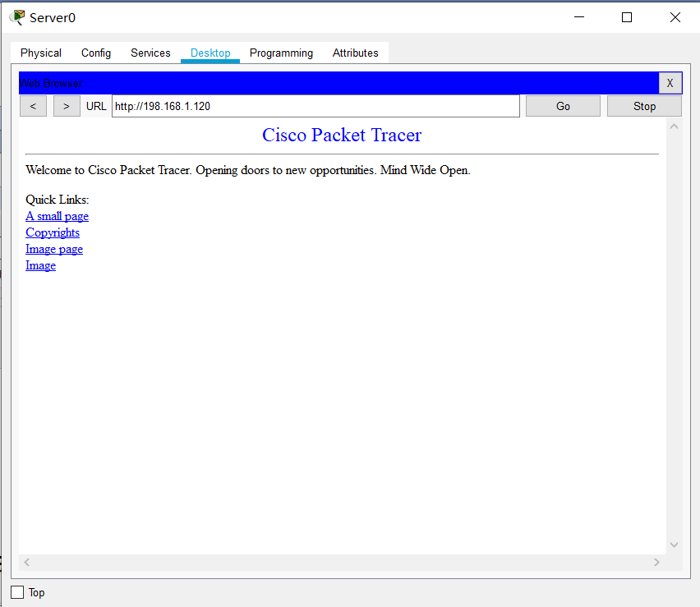Open the Services tab
Viewport: 700px width, 607px height.
tap(150, 53)
